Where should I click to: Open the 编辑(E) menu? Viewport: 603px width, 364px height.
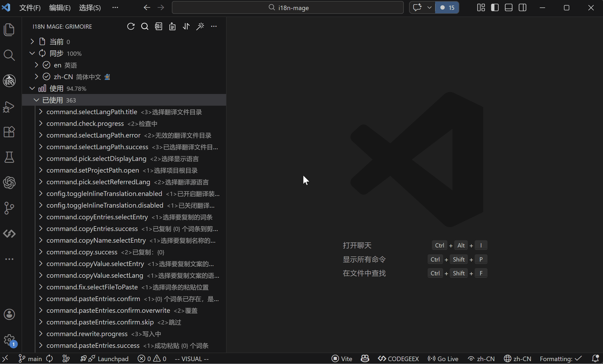tap(60, 8)
